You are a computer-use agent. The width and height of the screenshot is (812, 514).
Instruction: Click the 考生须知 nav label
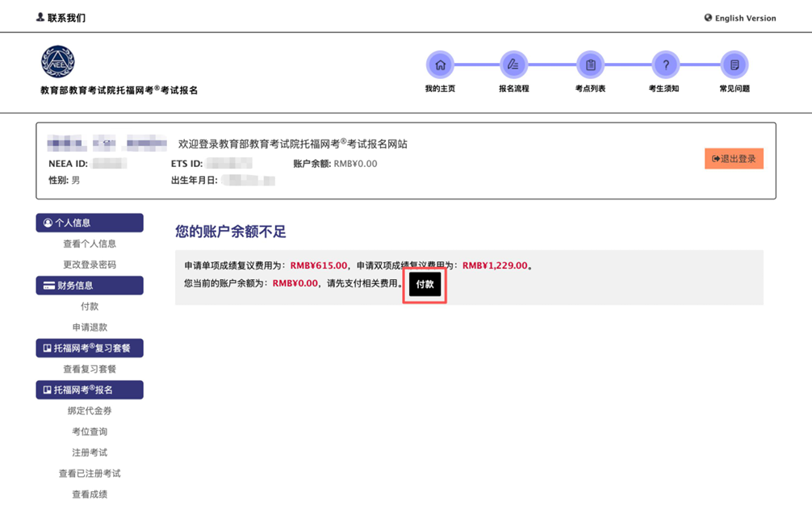(664, 89)
